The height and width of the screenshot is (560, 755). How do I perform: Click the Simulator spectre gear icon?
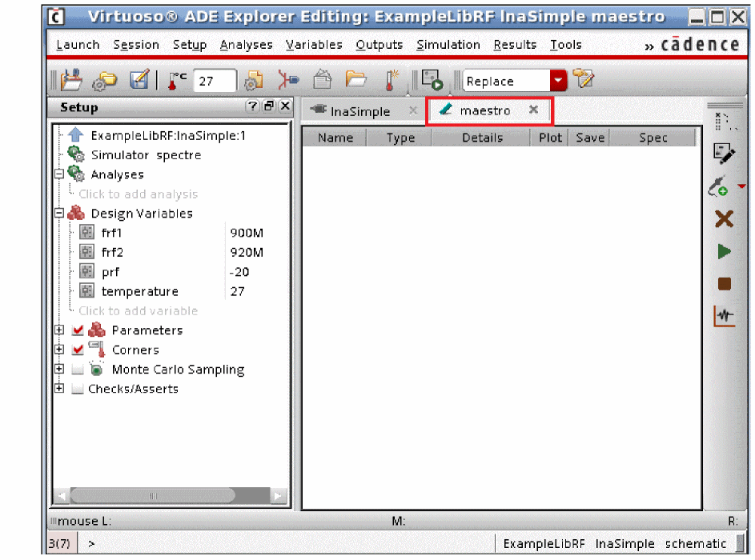[75, 154]
